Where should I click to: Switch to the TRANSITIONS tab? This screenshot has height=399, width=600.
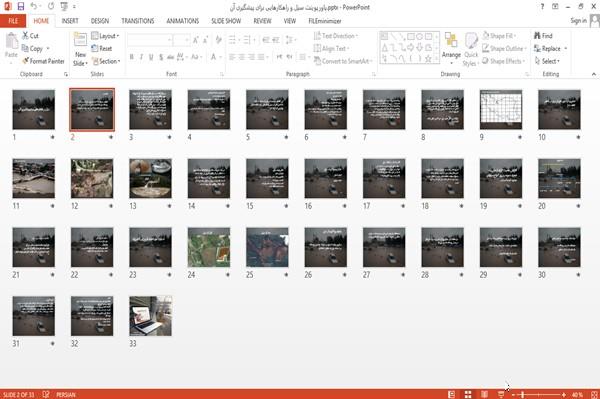138,21
